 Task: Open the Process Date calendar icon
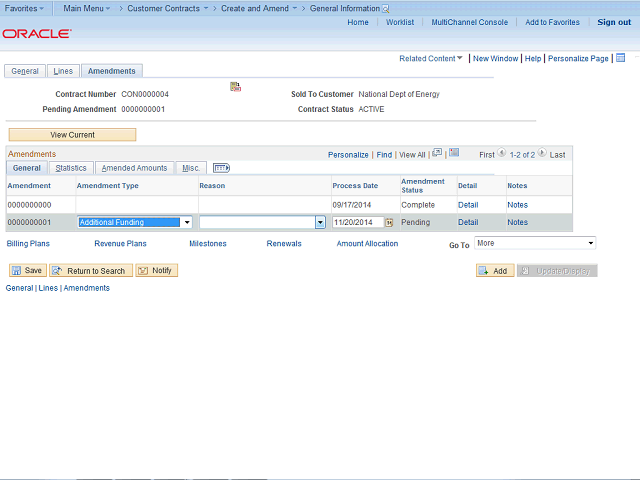point(389,222)
